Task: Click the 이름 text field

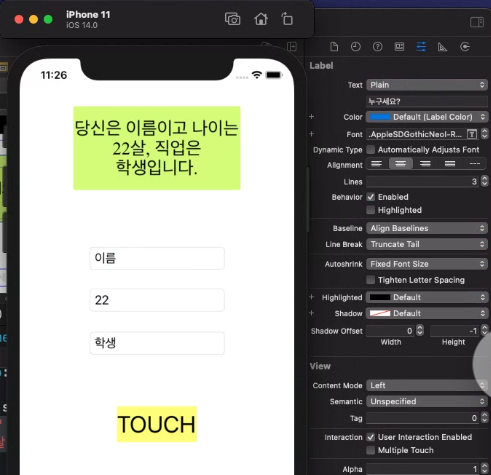Action: [157, 258]
